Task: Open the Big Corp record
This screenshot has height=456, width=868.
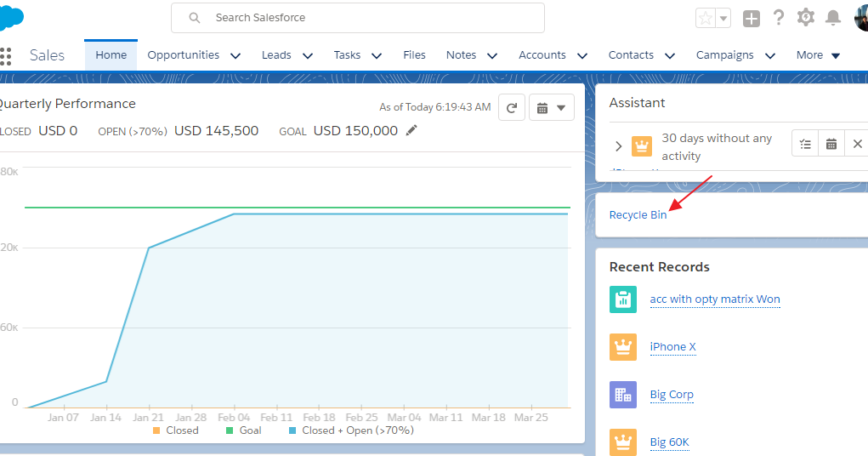Action: (x=672, y=395)
